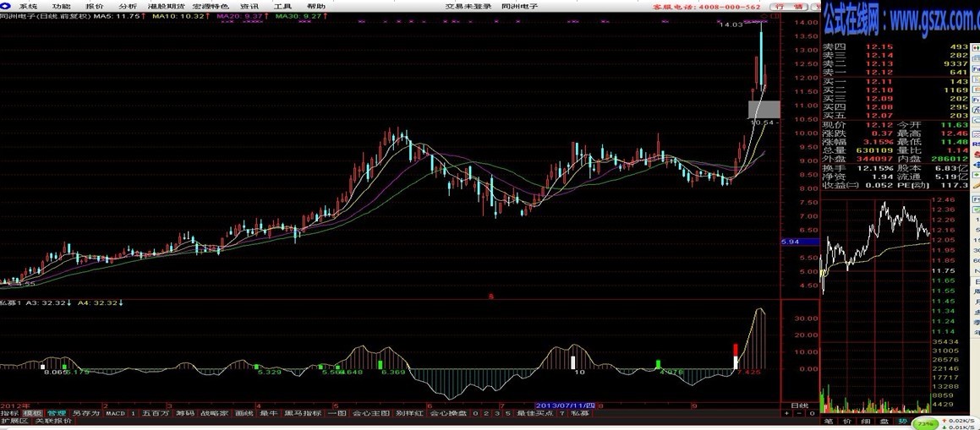Image resolution: width=980 pixels, height=430 pixels.
Task: Select the 模板 tab
Action: (32, 413)
